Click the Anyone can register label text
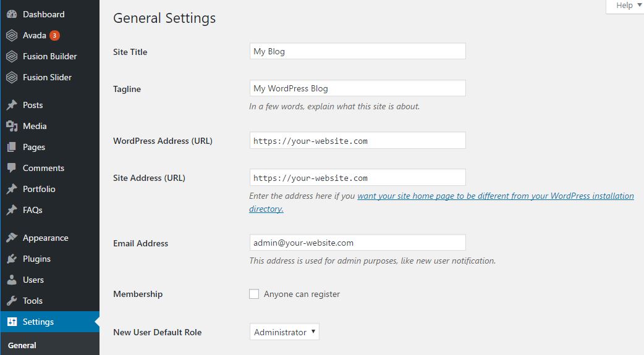The image size is (644, 355). tap(302, 294)
